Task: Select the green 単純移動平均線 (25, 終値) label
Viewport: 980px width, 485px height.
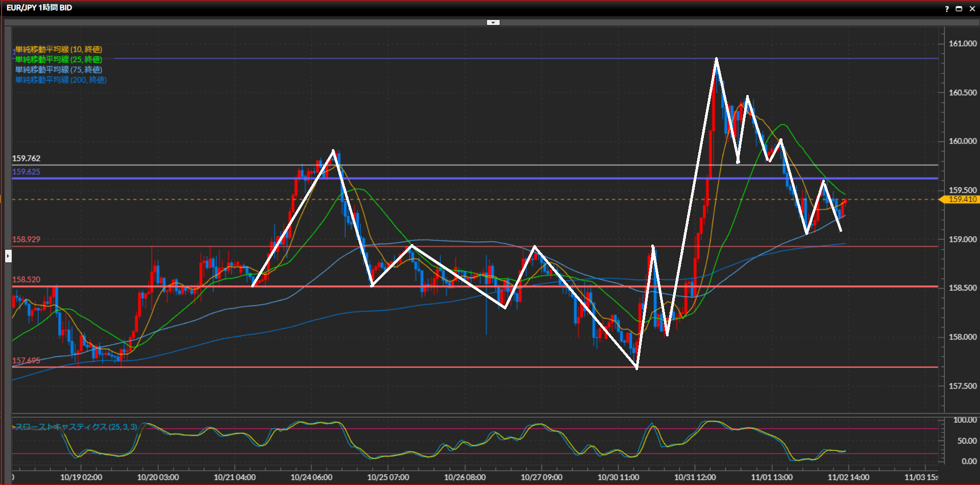Action: (59, 60)
